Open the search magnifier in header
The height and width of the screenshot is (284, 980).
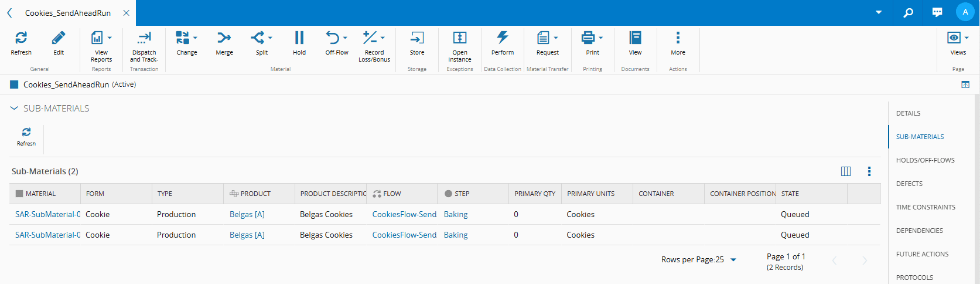tap(908, 12)
